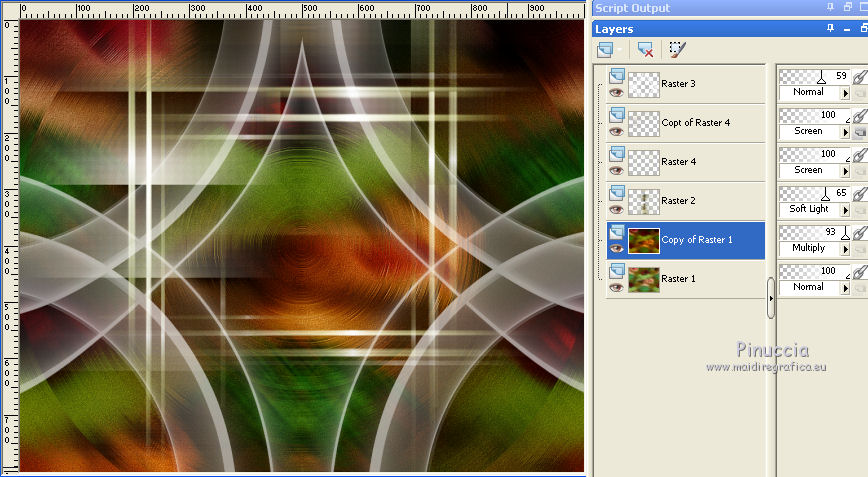Screen dimensions: 868x477
Task: Open Copt of Raster 4 Screen blend arrow
Action: (845, 132)
